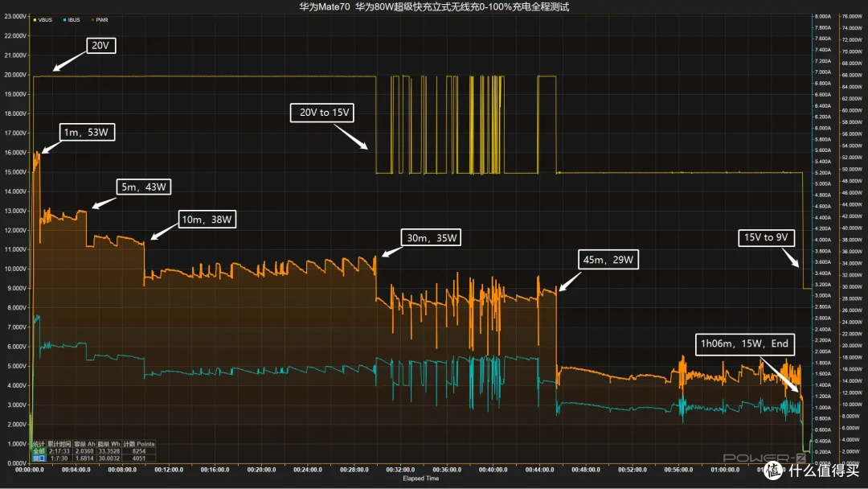Screen dimensions: 868x489
Task: Click the 累计时间 column header
Action: tap(59, 444)
